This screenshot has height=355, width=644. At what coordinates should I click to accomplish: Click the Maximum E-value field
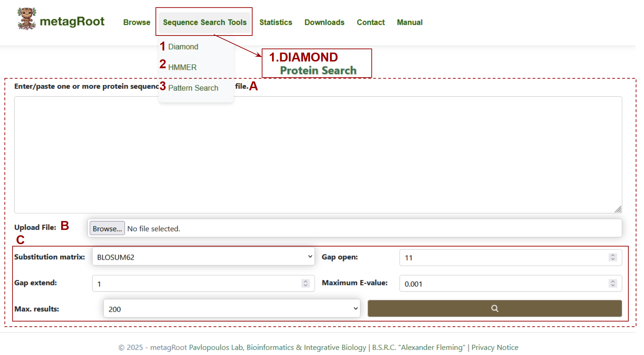coord(511,284)
